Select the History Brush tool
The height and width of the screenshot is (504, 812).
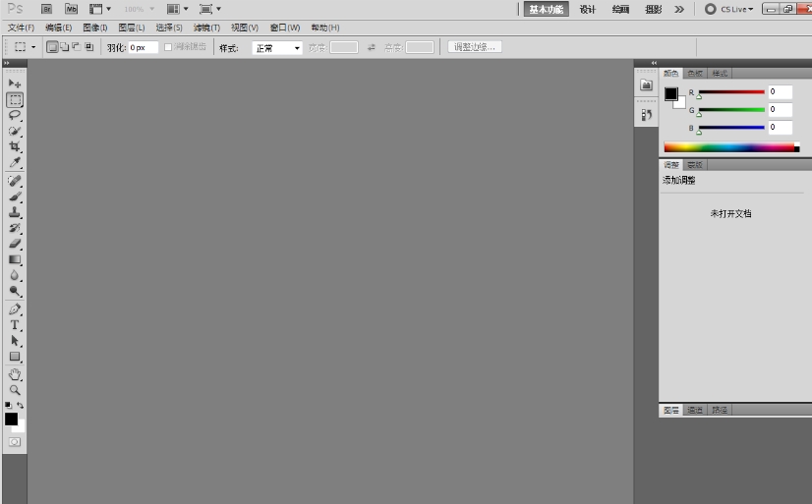(15, 228)
